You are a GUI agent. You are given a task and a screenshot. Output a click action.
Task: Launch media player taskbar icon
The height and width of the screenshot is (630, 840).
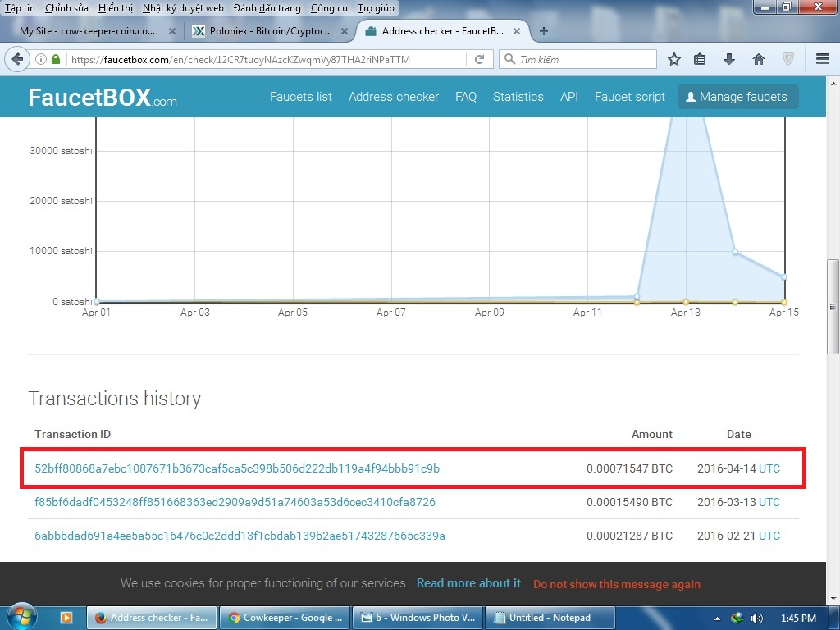point(66,618)
